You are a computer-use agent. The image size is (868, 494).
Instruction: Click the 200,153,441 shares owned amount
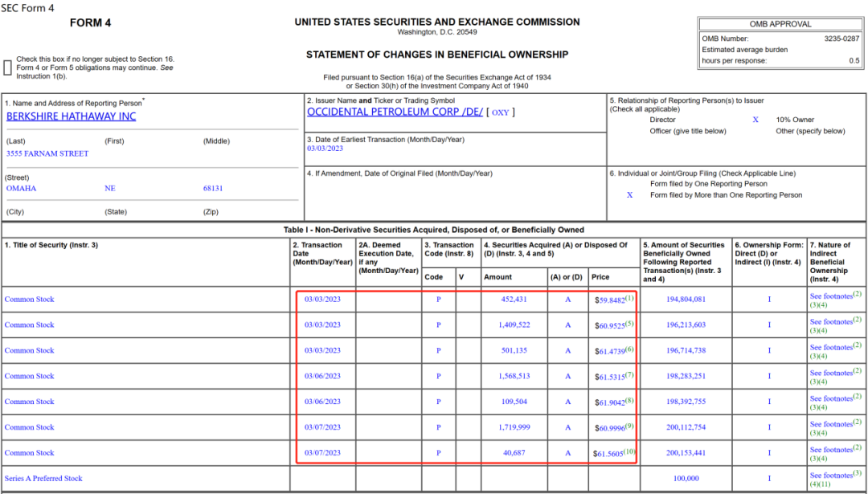(686, 453)
